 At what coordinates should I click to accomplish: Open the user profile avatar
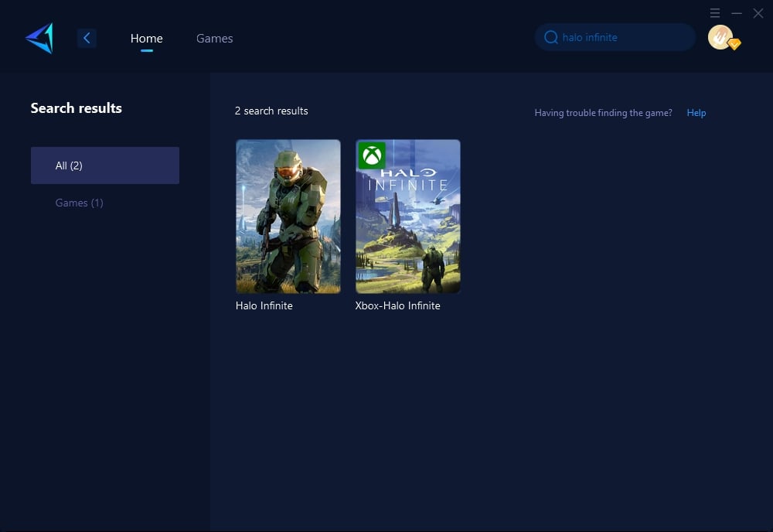pos(720,37)
